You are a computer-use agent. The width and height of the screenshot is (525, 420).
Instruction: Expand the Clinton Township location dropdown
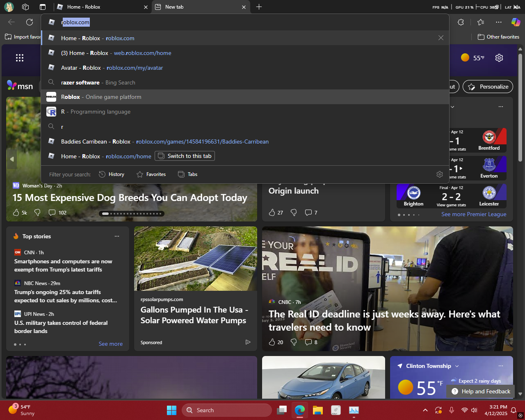click(x=457, y=366)
